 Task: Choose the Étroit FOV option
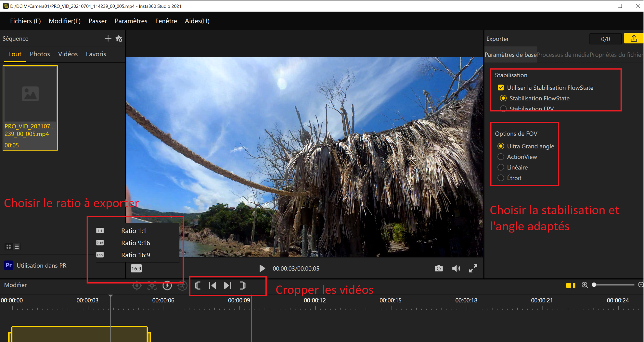coord(501,178)
